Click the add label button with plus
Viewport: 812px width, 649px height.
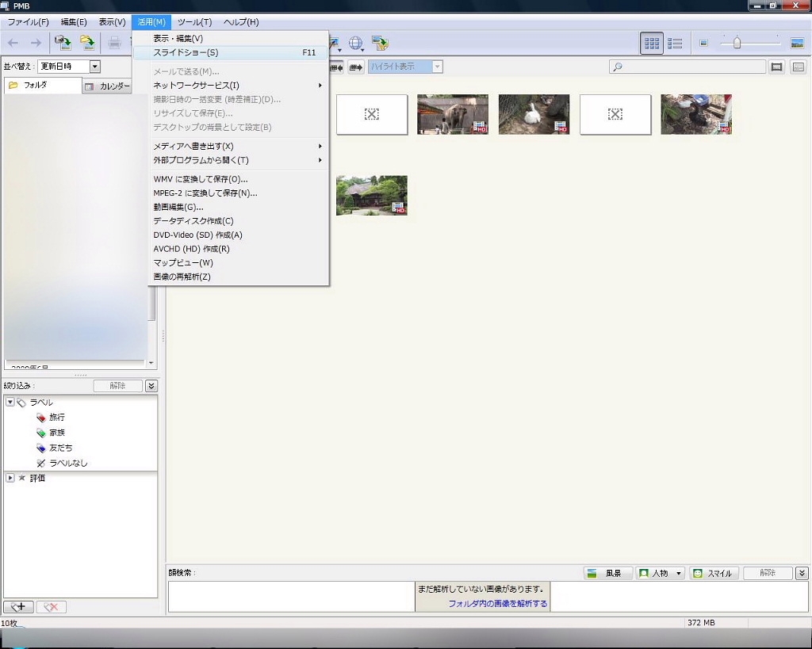[x=18, y=607]
